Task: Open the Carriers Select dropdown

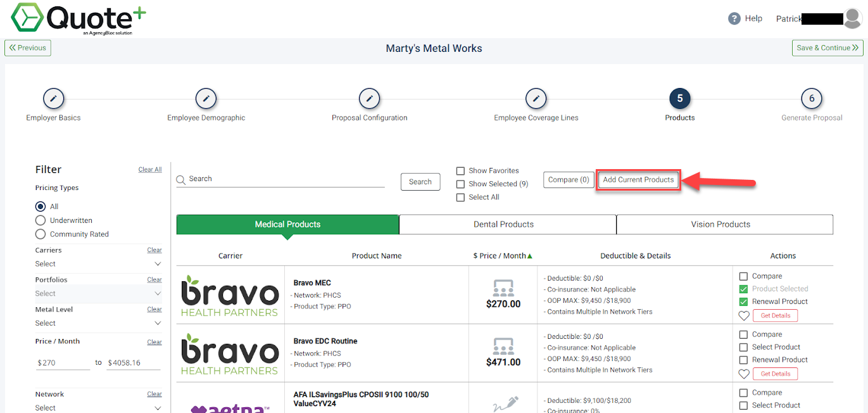Action: coord(98,264)
